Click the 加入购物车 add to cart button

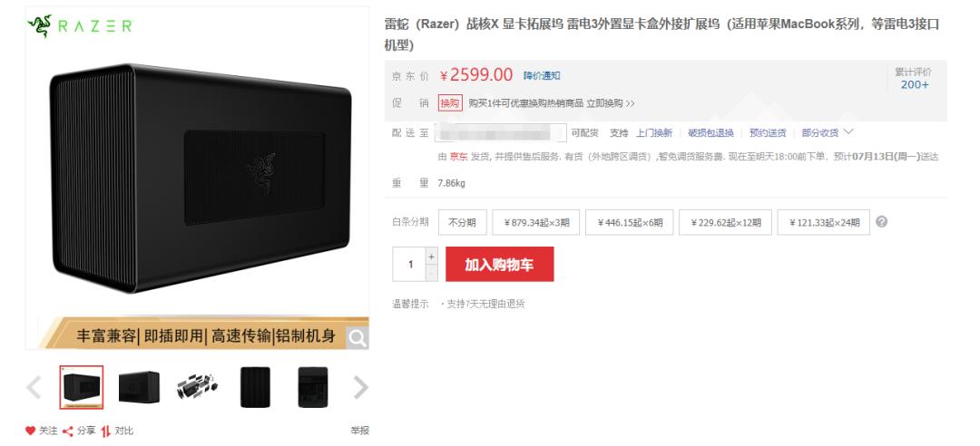(499, 264)
